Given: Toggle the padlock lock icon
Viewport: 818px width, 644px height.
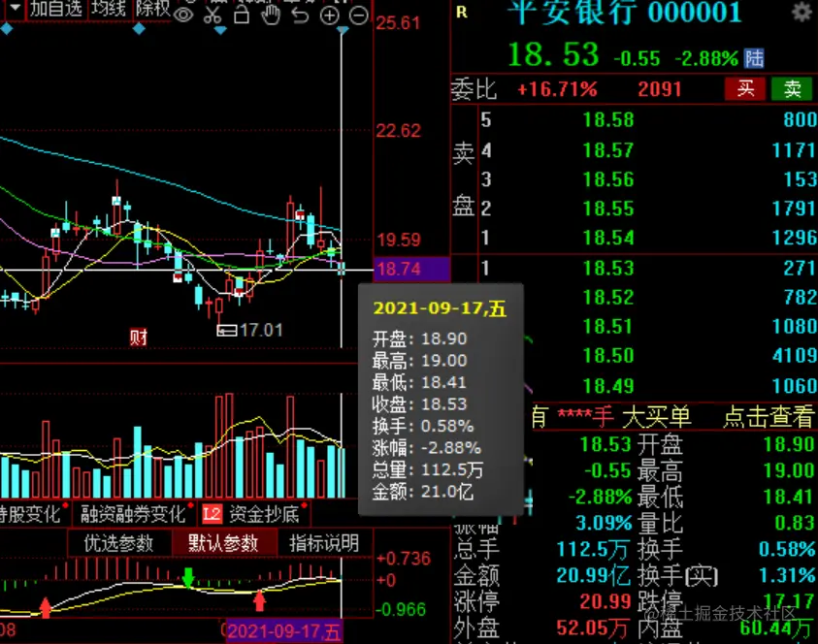Looking at the screenshot, I should point(241,15).
